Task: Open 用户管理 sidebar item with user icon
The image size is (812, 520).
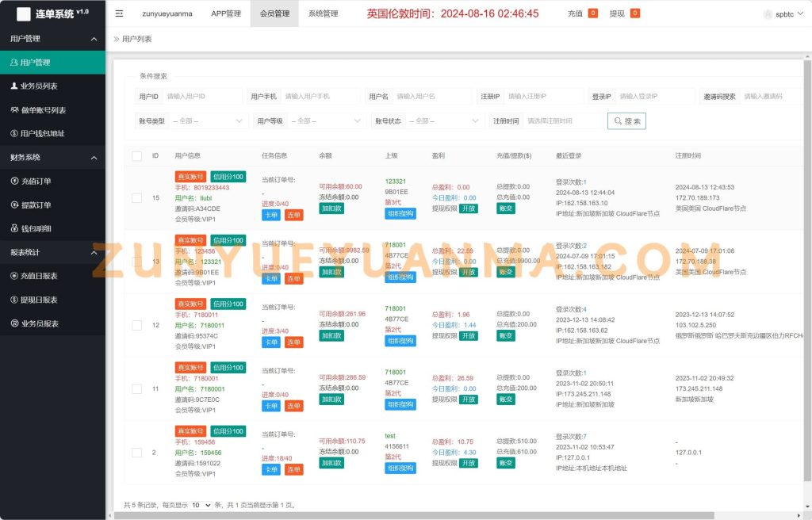Action: click(x=52, y=62)
